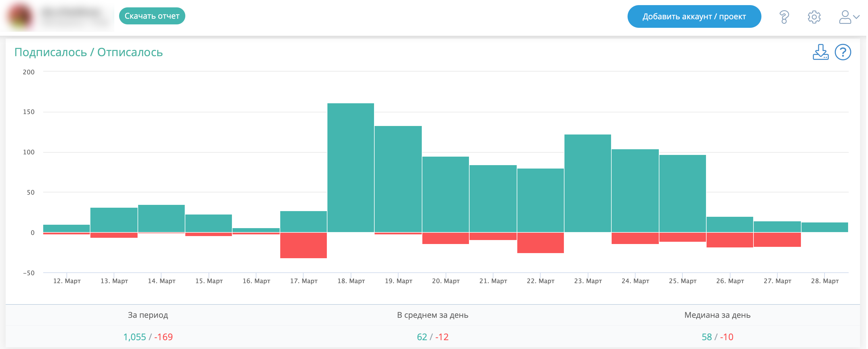This screenshot has width=868, height=349.
Task: Click the Подписалось / Отписалось chart title
Action: (x=88, y=52)
